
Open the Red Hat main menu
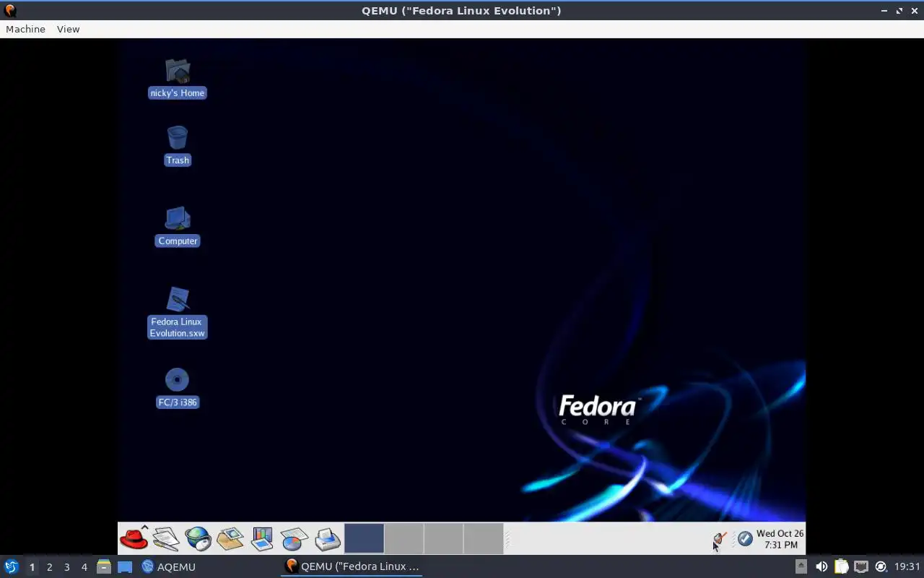click(x=134, y=538)
